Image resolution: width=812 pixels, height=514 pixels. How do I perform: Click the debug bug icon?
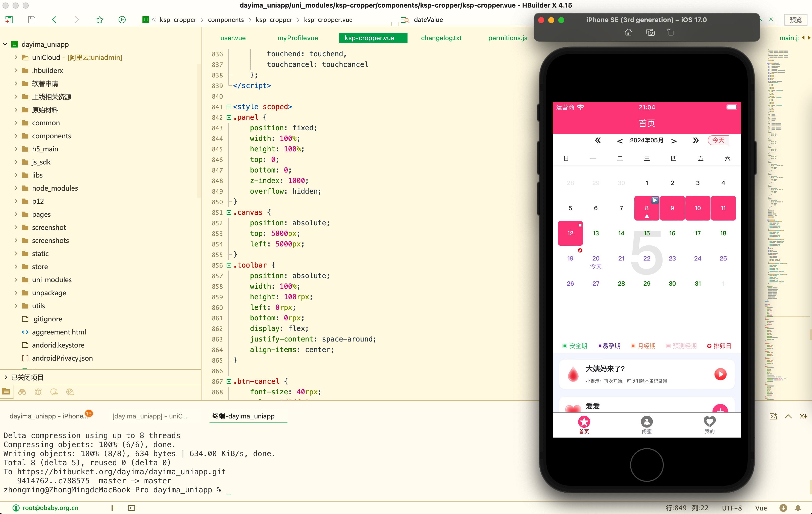click(38, 392)
